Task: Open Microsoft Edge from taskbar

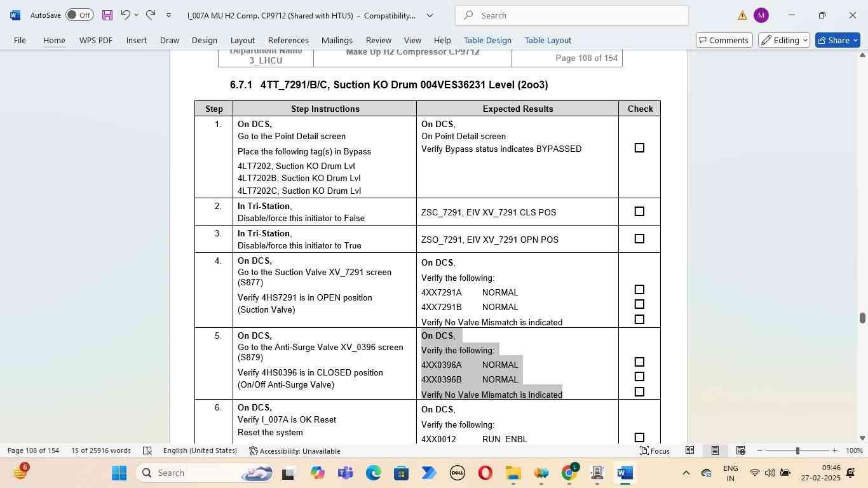Action: tap(373, 473)
